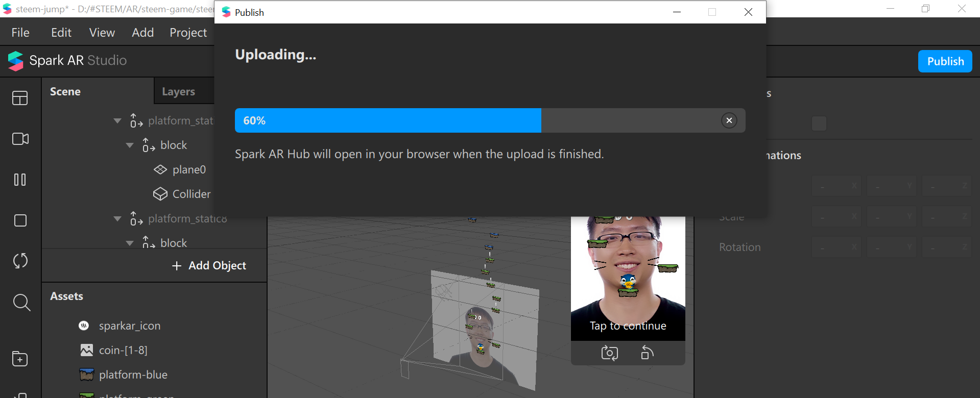Open the File menu
Image resolution: width=980 pixels, height=398 pixels.
pyautogui.click(x=20, y=33)
